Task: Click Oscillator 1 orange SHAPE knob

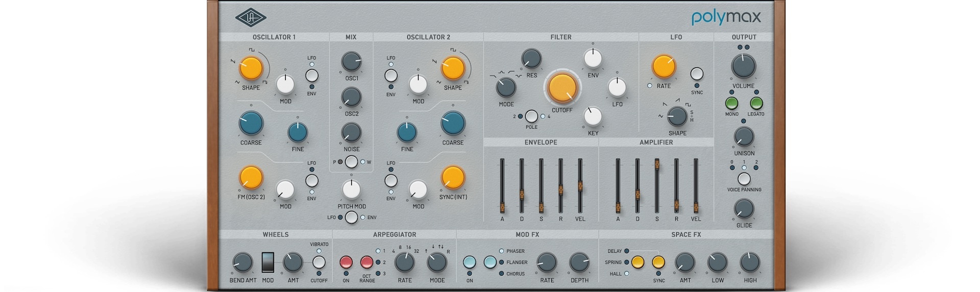Action: coord(251,68)
